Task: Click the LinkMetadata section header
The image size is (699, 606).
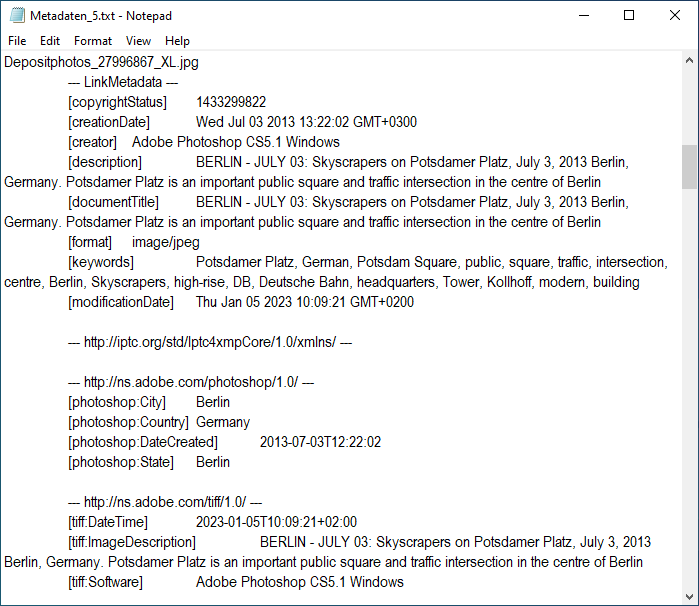Action: pyautogui.click(x=123, y=82)
